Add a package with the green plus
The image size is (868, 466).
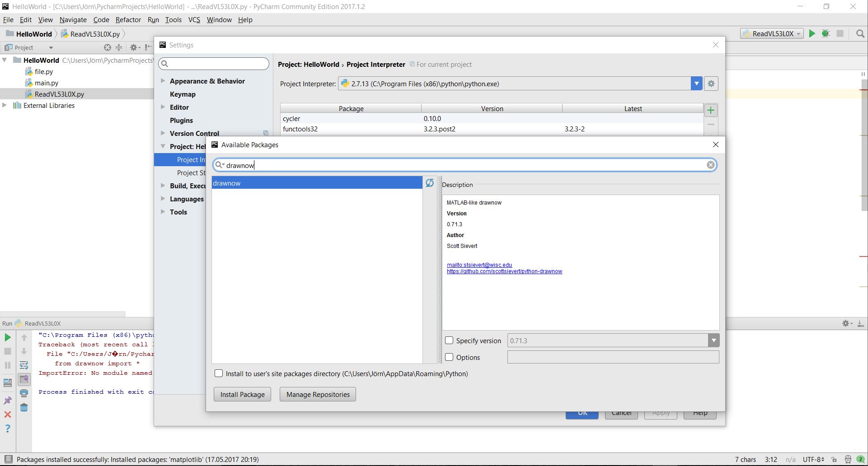click(711, 110)
